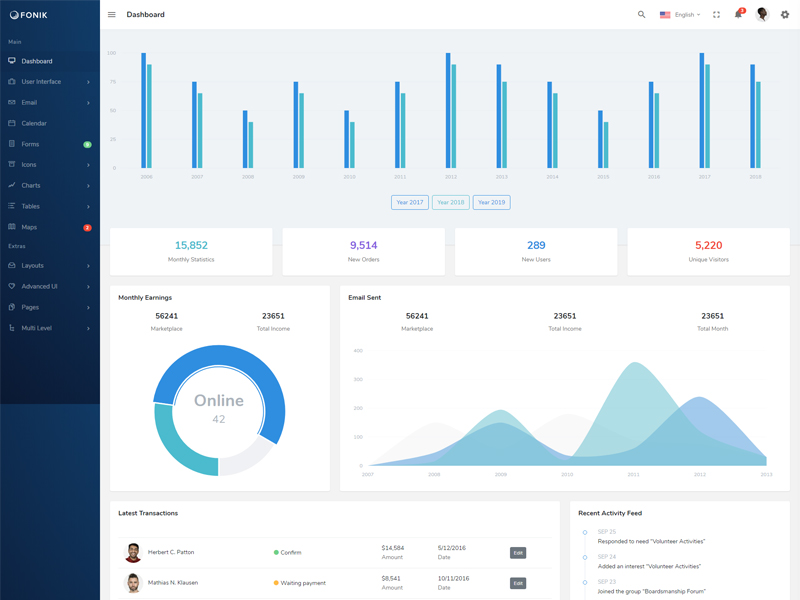Select the Year 2017 chart filter

tap(410, 202)
